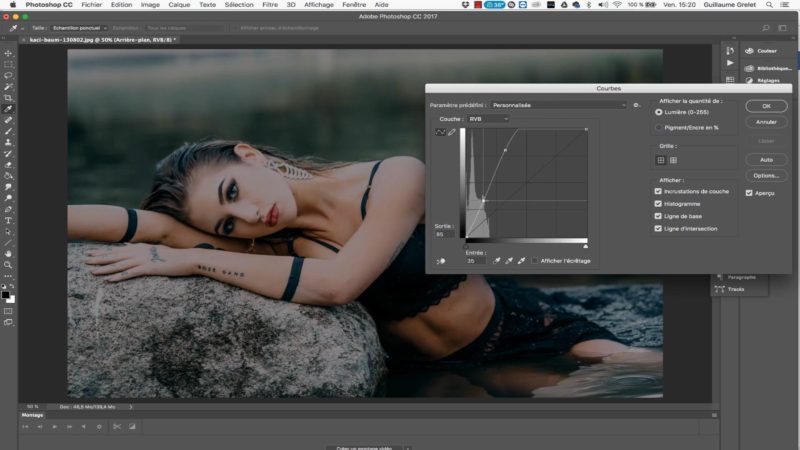The height and width of the screenshot is (450, 800).
Task: Open the Filtre menu
Action: [270, 5]
